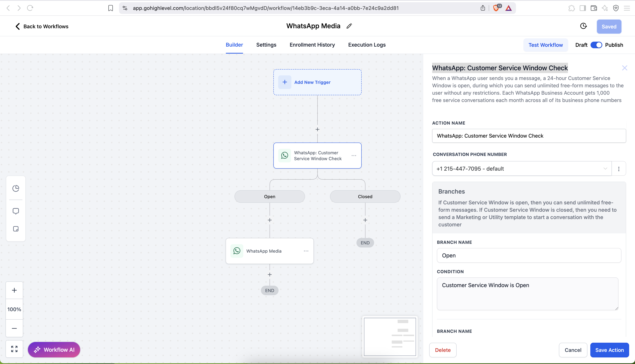Zoom out the canvas with minus button
635x364 pixels.
pyautogui.click(x=14, y=328)
